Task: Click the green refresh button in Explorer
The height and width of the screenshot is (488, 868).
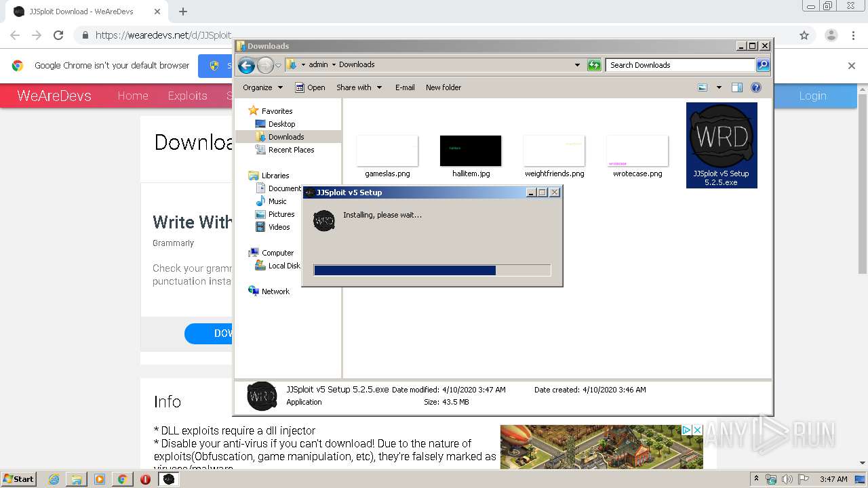Action: point(594,65)
